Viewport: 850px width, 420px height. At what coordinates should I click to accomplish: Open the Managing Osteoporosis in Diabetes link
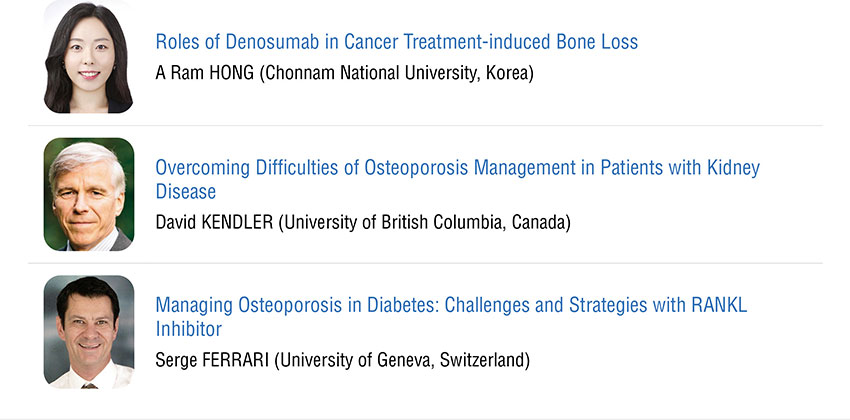(451, 317)
